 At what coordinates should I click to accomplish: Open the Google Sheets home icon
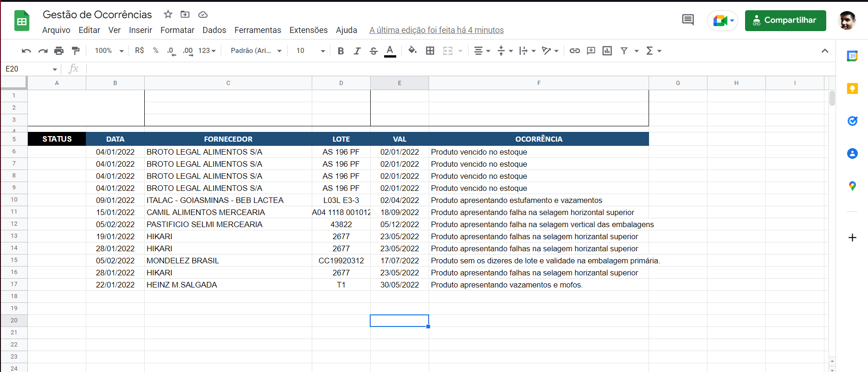click(x=22, y=21)
